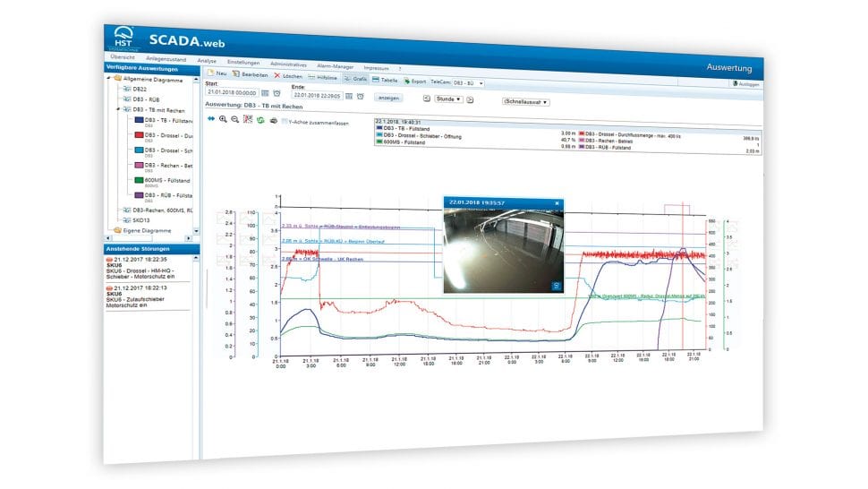Click Bearbeiten to edit the evaluation
The width and height of the screenshot is (868, 489).
click(x=251, y=74)
